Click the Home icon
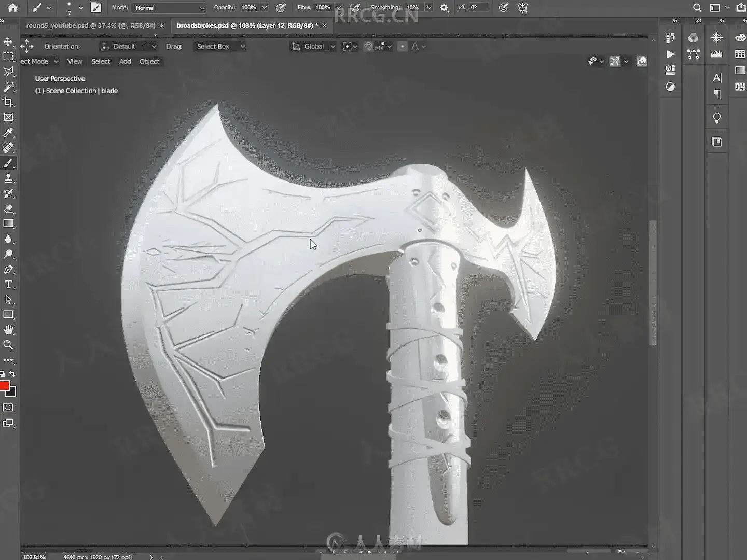747x560 pixels. click(13, 8)
